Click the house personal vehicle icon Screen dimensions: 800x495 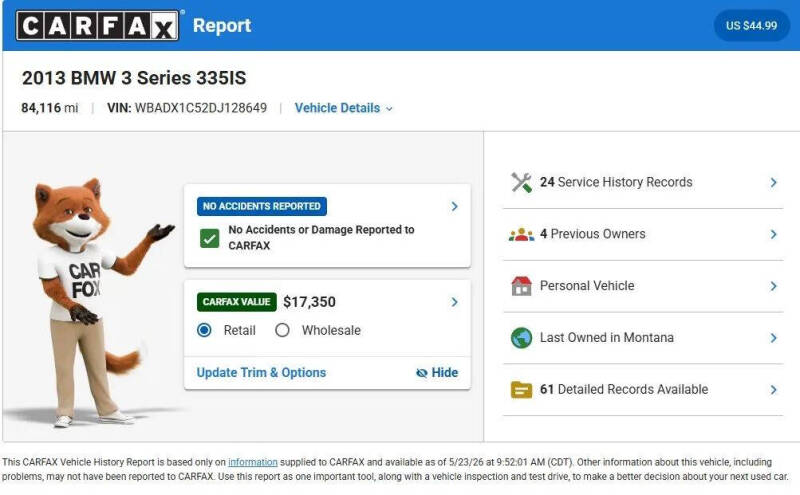pos(521,286)
